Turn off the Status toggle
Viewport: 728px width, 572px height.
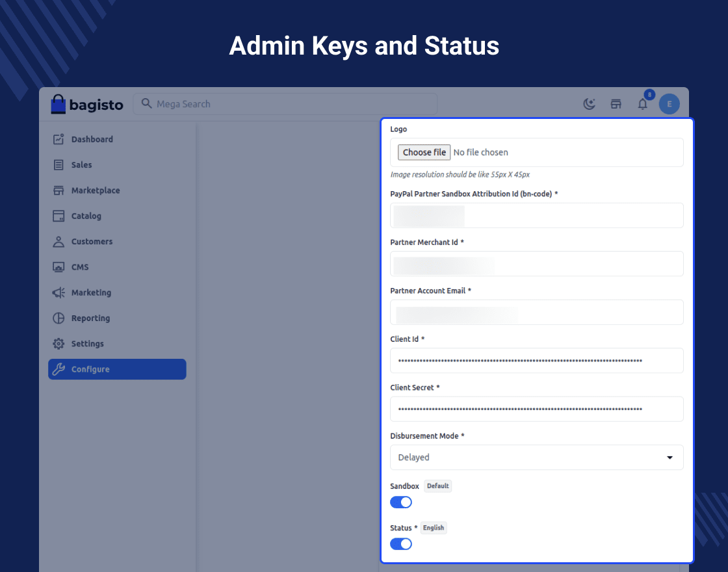tap(401, 544)
